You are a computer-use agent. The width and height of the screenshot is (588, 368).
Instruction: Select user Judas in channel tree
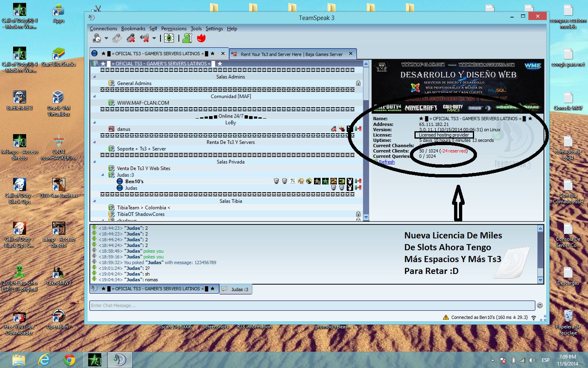click(x=131, y=188)
